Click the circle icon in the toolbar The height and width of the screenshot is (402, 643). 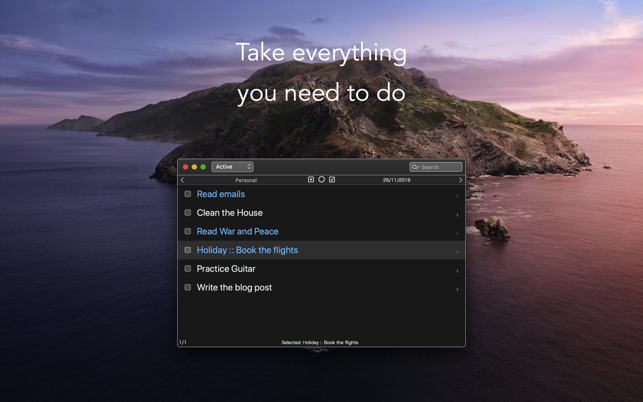(x=322, y=179)
